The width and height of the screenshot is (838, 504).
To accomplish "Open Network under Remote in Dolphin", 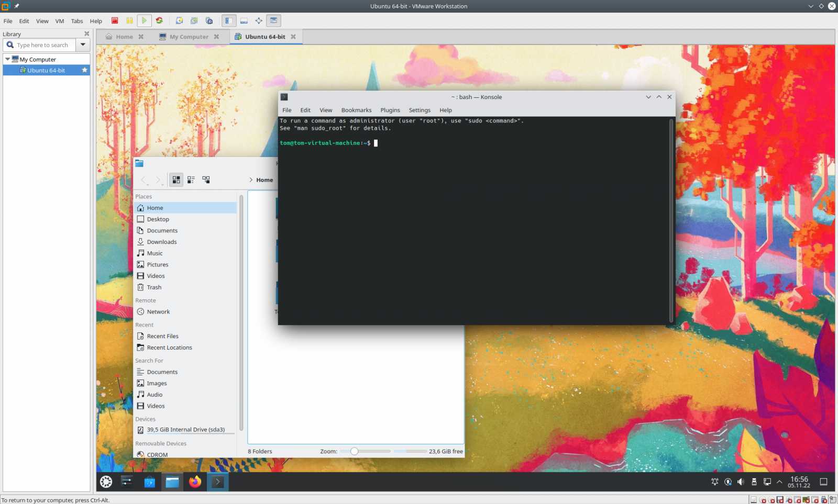I will click(185, 312).
